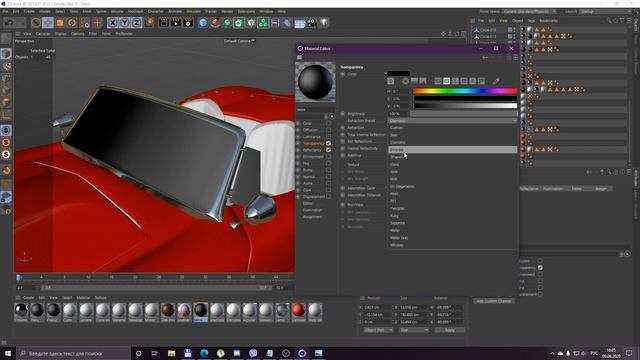Open Render Settings clapperboard with gear

click(188, 23)
